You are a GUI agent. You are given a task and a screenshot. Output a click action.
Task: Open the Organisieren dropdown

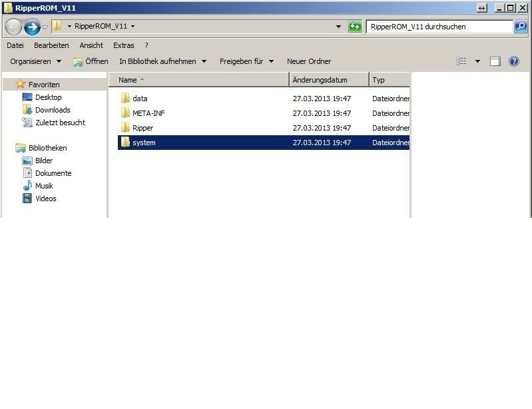tap(36, 61)
